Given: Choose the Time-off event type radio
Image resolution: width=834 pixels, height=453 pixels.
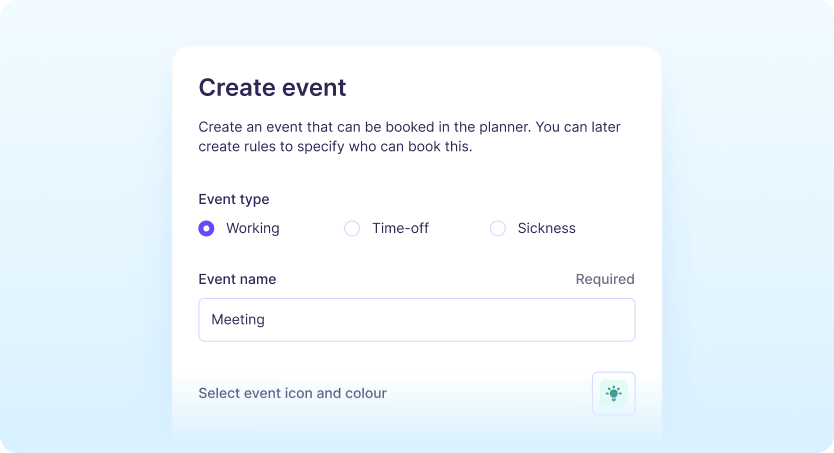Looking at the screenshot, I should pyautogui.click(x=352, y=228).
